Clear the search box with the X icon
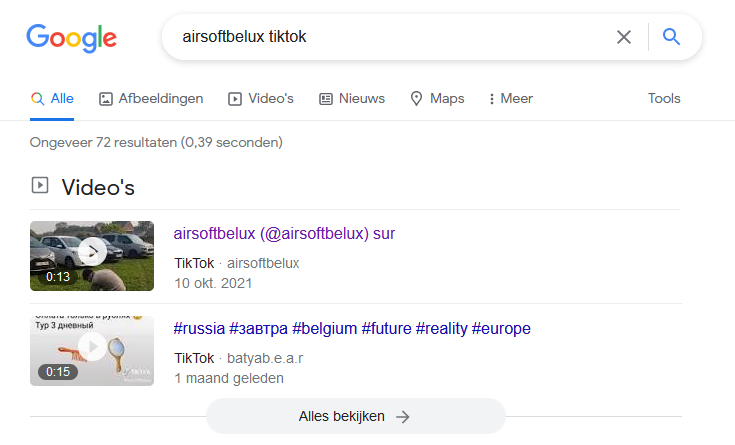735x445 pixels. pyautogui.click(x=623, y=37)
